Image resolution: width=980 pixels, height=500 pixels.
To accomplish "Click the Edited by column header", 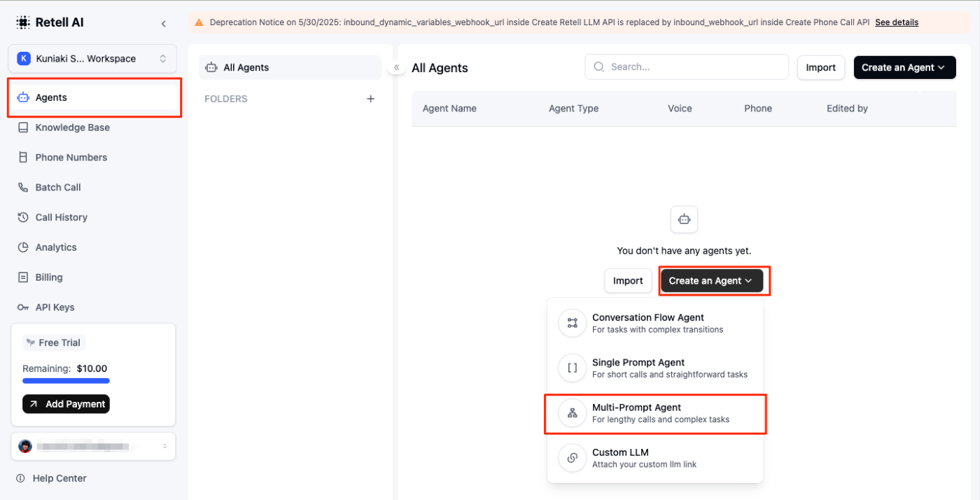I will (847, 109).
